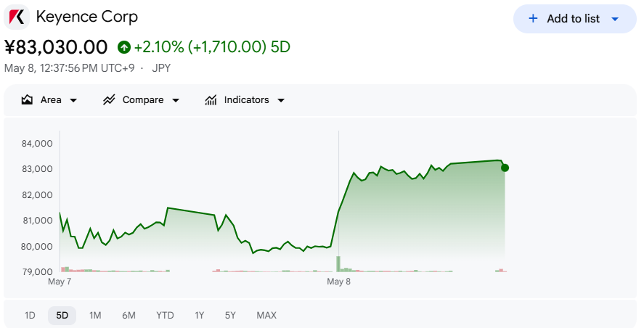Switch to the 1M time range
The width and height of the screenshot is (644, 328).
(95, 315)
